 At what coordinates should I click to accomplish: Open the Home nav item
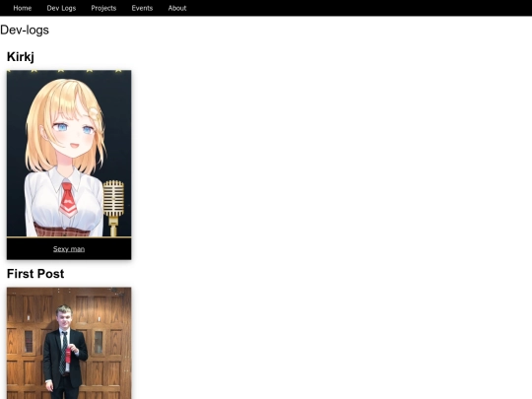(23, 8)
